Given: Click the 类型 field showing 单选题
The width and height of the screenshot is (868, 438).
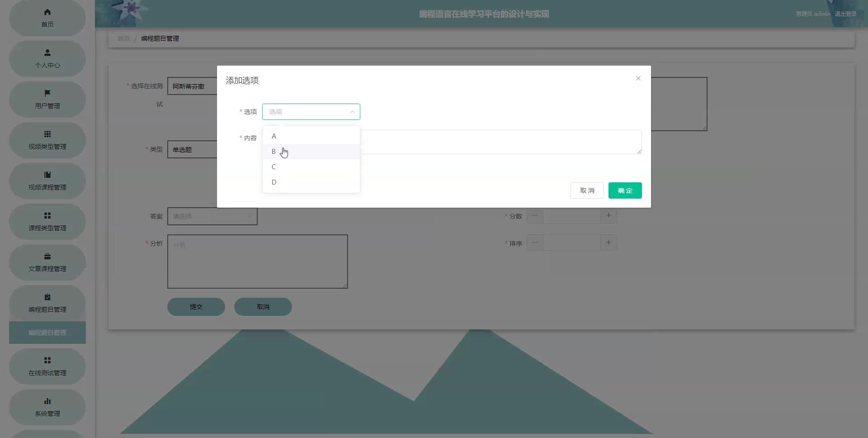Looking at the screenshot, I should (192, 149).
